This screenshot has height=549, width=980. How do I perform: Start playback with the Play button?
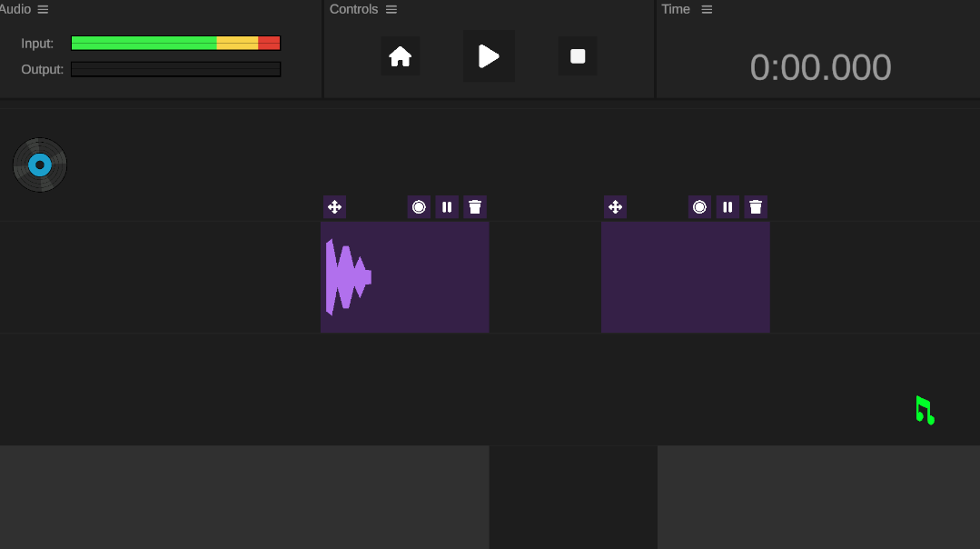489,56
